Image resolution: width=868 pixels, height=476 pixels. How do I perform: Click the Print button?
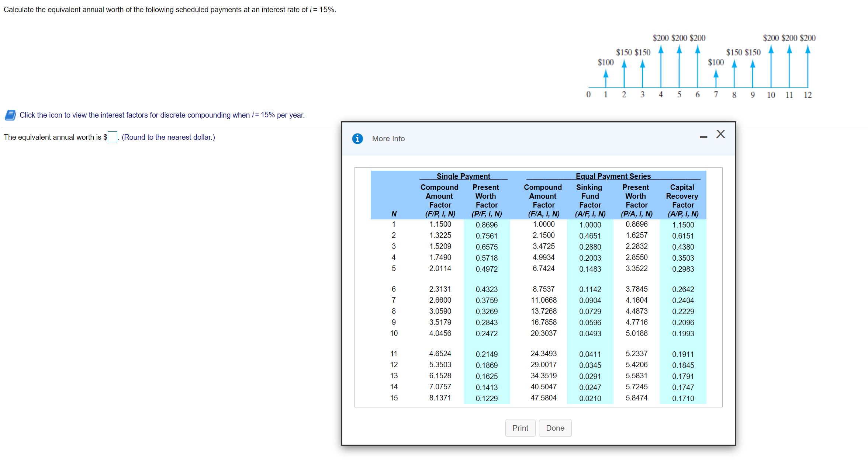pos(520,428)
